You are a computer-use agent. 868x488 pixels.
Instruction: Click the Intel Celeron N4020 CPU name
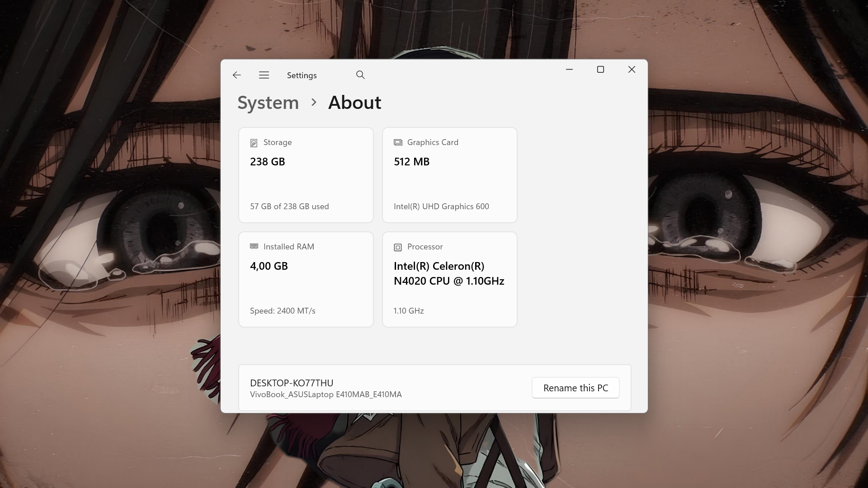[449, 273]
